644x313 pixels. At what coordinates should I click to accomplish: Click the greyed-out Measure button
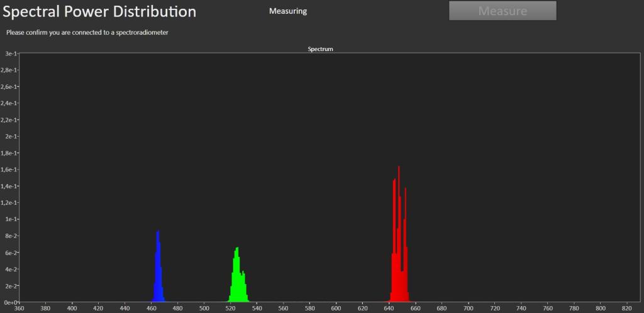tap(502, 11)
